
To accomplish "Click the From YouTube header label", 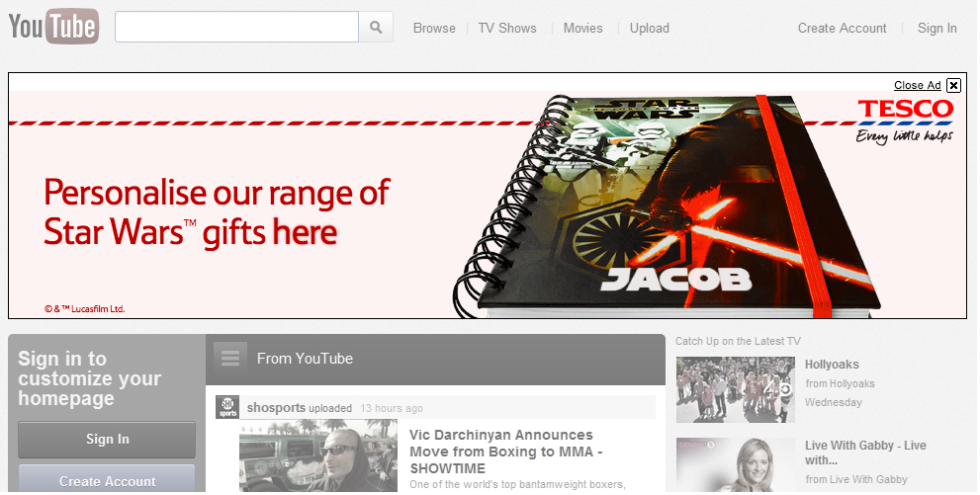I will (x=305, y=359).
